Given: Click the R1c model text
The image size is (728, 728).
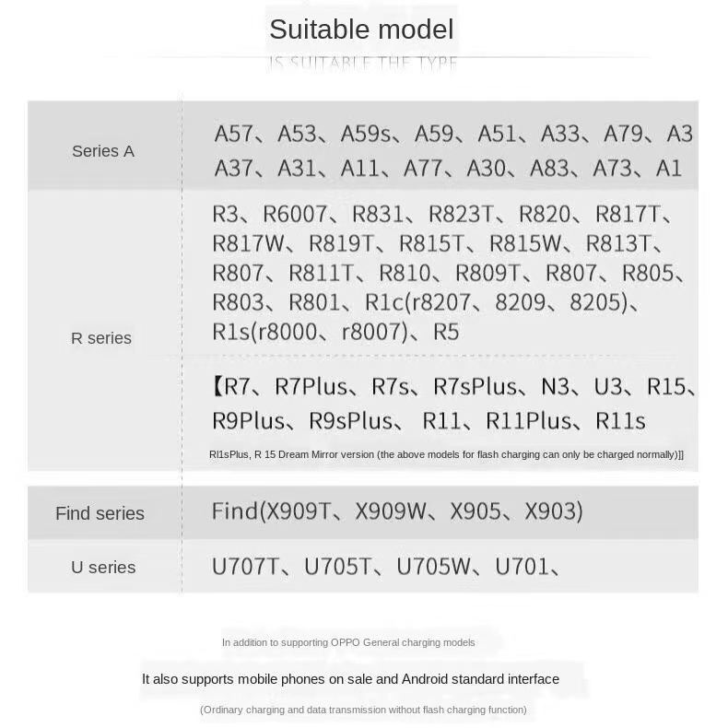Looking at the screenshot, I should tap(384, 302).
